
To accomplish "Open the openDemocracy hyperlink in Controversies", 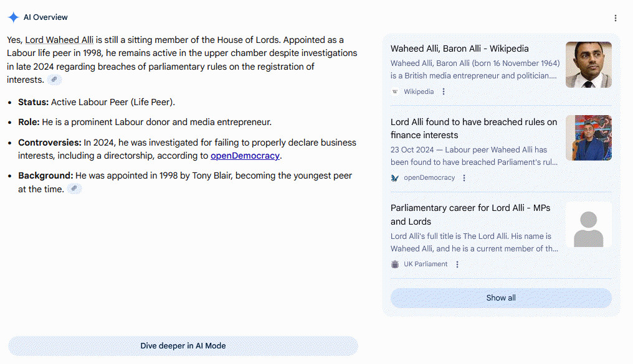I will pos(245,156).
